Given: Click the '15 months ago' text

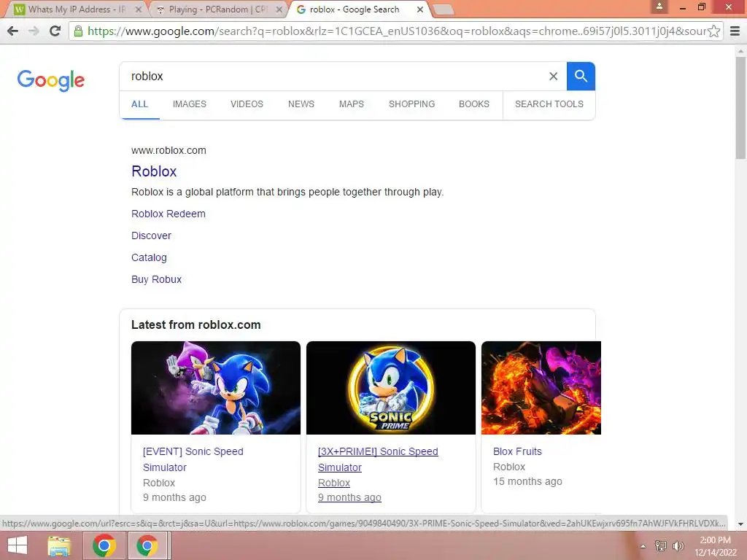Looking at the screenshot, I should [527, 482].
